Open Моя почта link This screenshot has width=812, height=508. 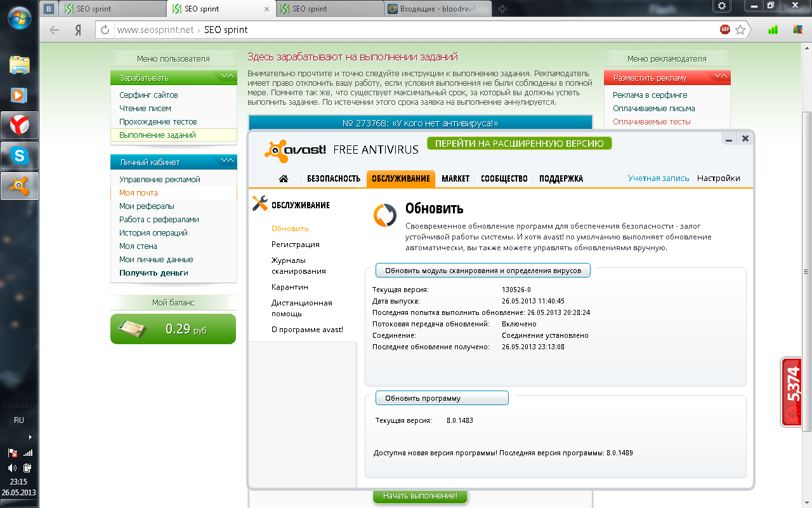138,192
